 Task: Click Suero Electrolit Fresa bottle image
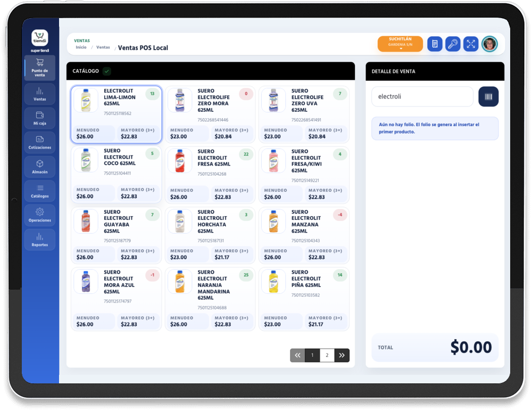tap(180, 161)
